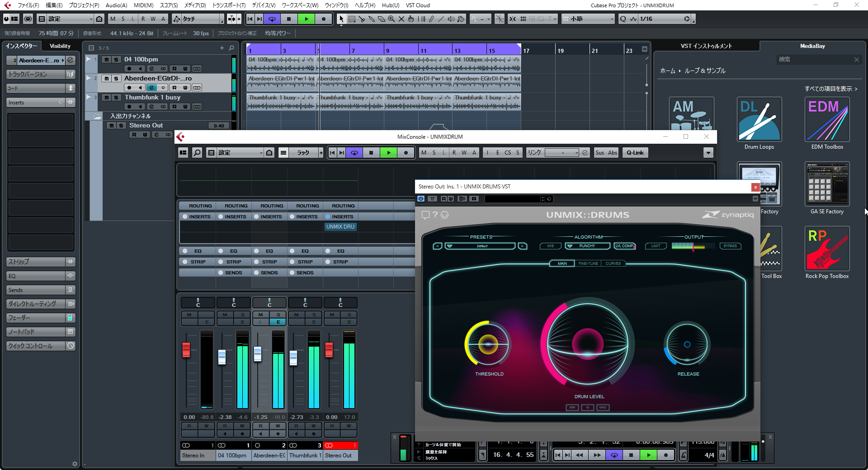This screenshot has width=868, height=470.
Task: Switch to the FINE-TUNE tab in UNMIX DRUMS
Action: click(x=588, y=263)
